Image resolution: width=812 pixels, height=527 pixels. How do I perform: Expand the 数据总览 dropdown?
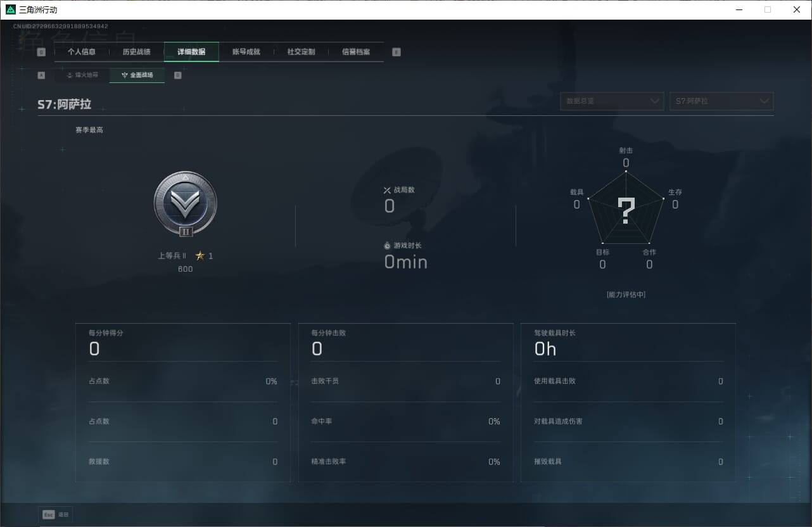click(612, 101)
